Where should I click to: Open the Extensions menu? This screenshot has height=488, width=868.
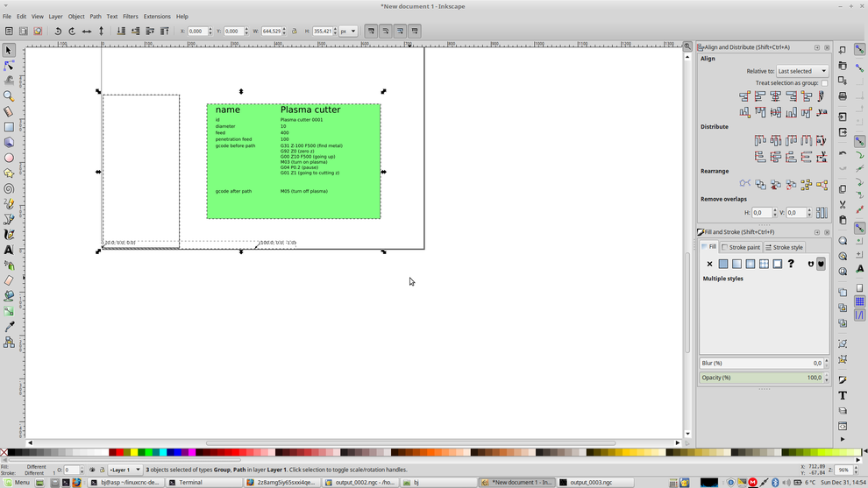[x=157, y=17]
